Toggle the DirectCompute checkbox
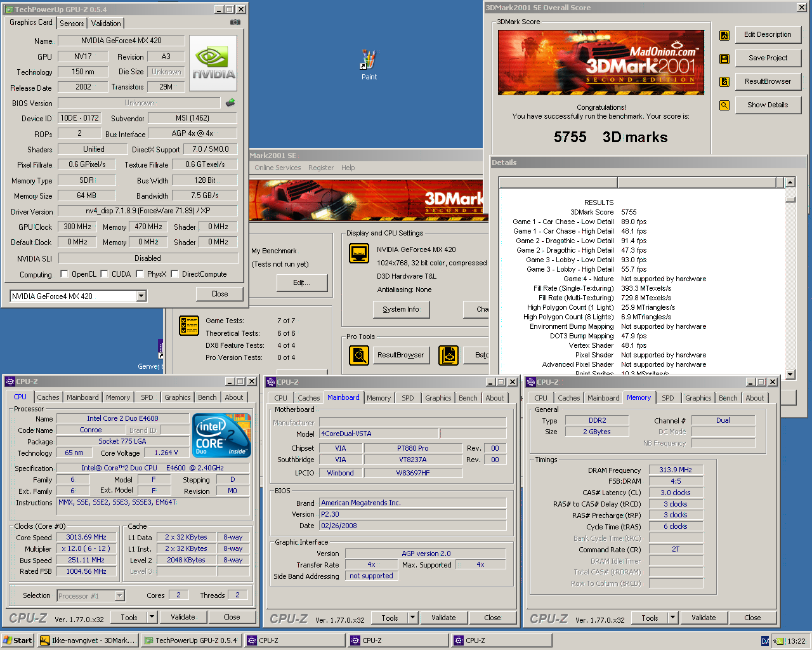Screen dimensions: 812x650 click(174, 274)
